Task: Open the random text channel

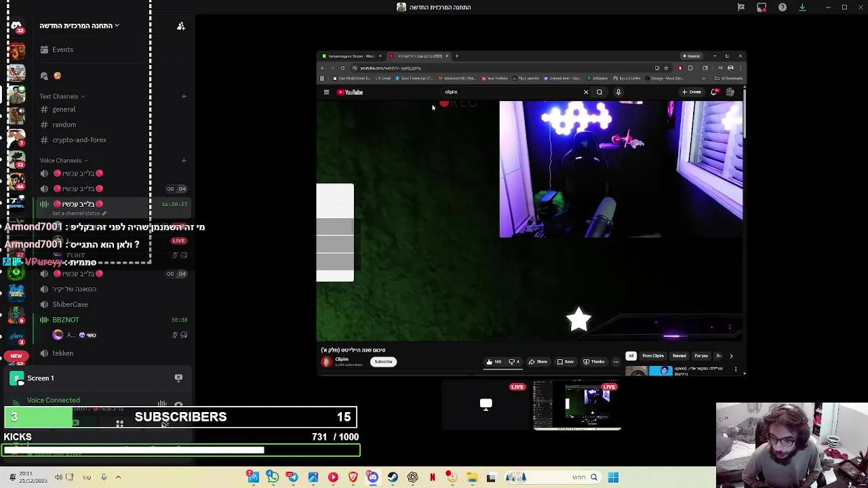Action: tap(64, 125)
